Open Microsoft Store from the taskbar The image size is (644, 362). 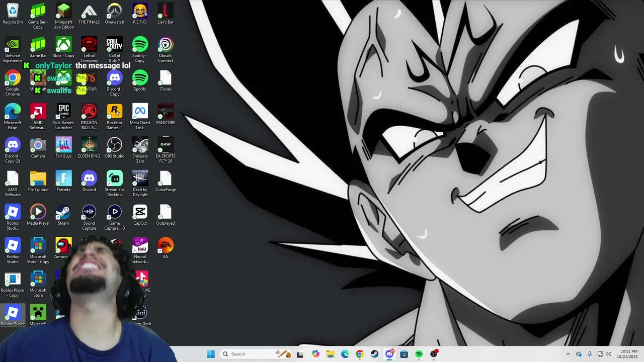tap(404, 354)
